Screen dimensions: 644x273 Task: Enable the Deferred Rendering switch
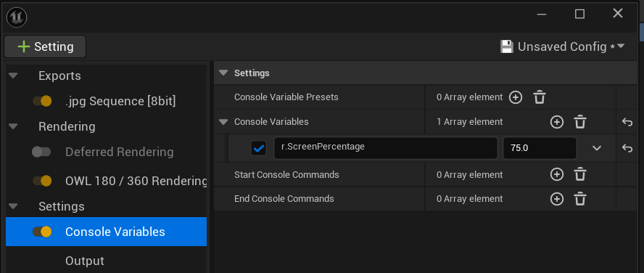point(41,152)
